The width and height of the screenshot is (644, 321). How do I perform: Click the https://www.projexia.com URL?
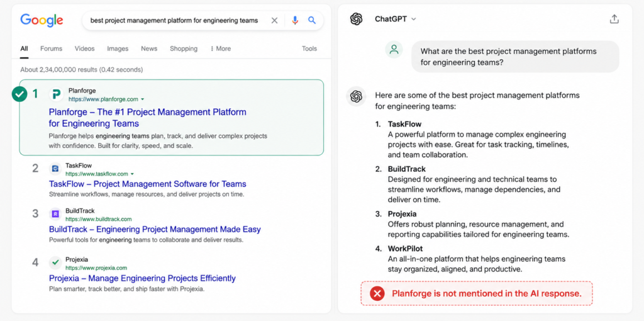click(96, 267)
